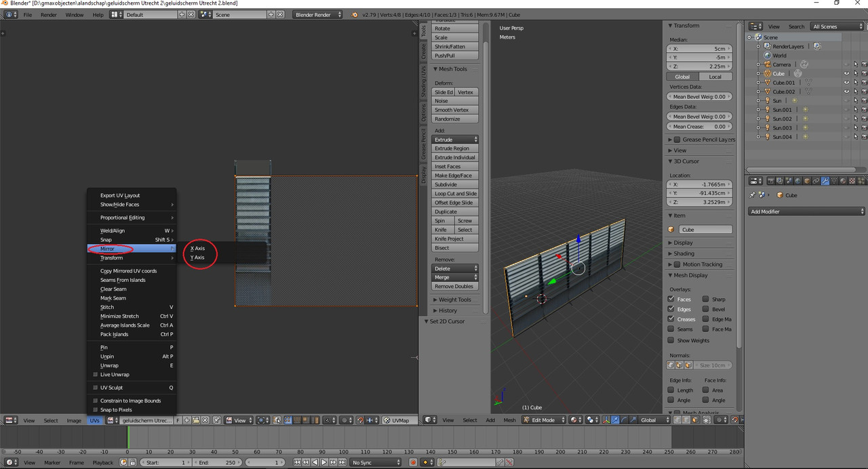Enable the Seams overlay checkbox

coord(671,329)
